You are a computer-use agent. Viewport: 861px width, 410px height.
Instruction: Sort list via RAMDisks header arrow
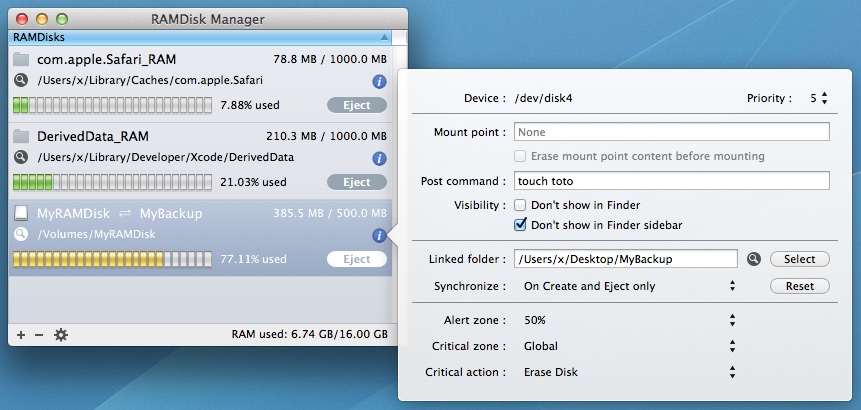(384, 37)
